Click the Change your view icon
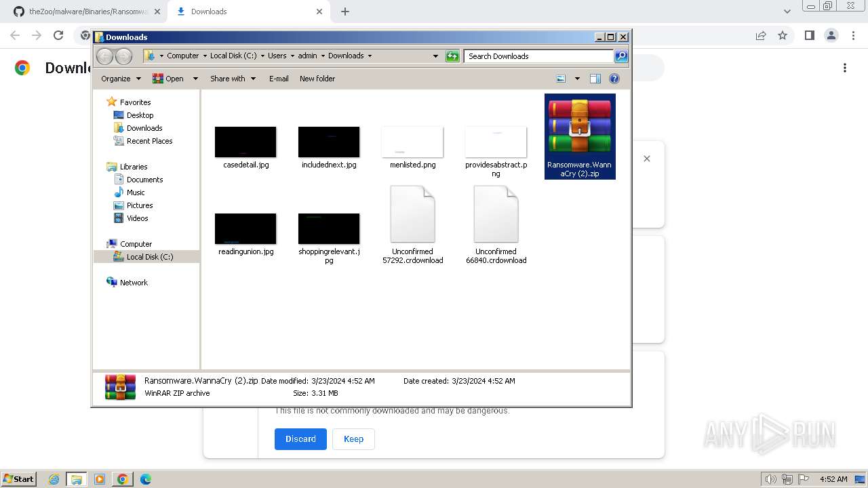The width and height of the screenshot is (868, 488). pos(561,79)
